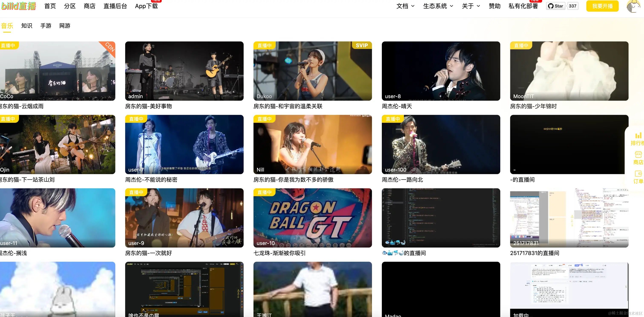Open 商店 in the top navigation
Screen dimensions: 644x317
point(89,6)
